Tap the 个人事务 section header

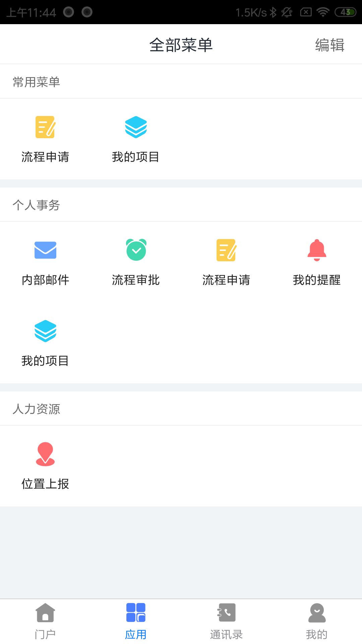(36, 205)
